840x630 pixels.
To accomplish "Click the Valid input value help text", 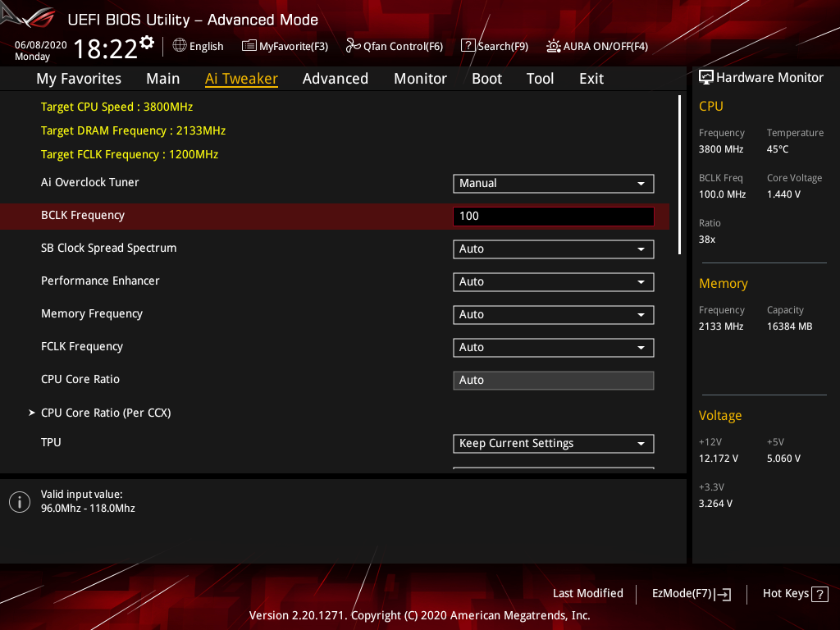I will click(88, 501).
